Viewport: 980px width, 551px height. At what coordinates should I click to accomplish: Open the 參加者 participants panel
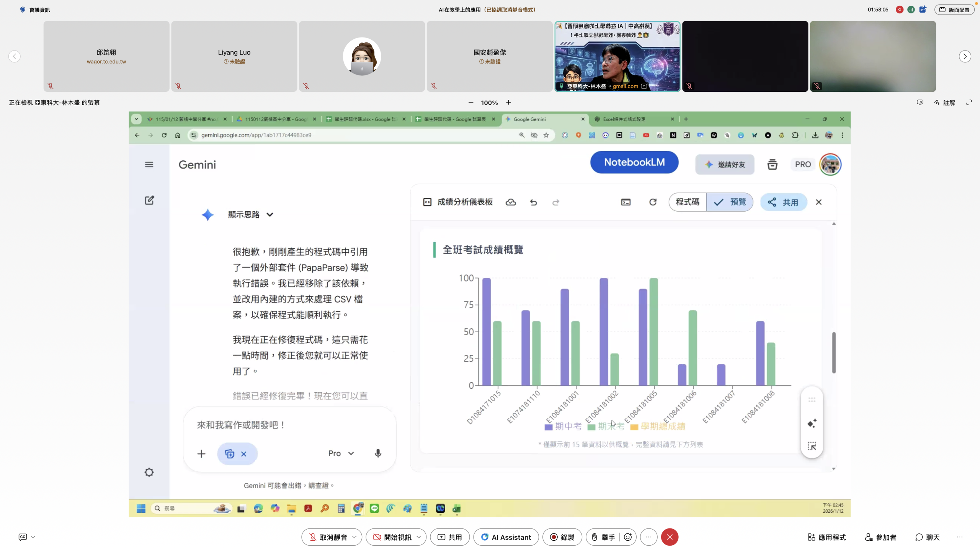[880, 537]
